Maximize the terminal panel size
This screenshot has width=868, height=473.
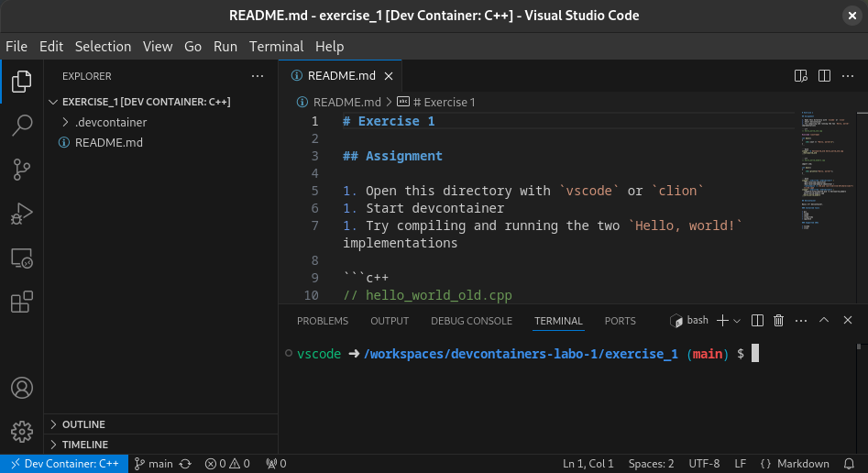[x=824, y=321]
